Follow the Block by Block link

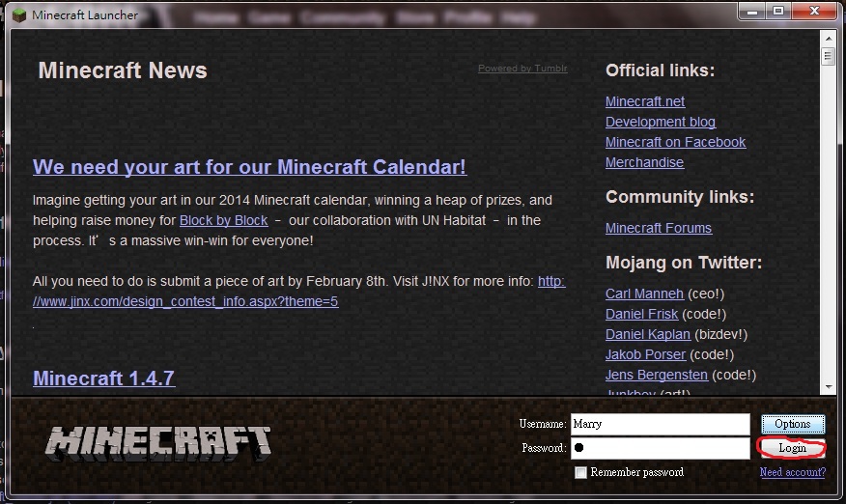(x=223, y=221)
